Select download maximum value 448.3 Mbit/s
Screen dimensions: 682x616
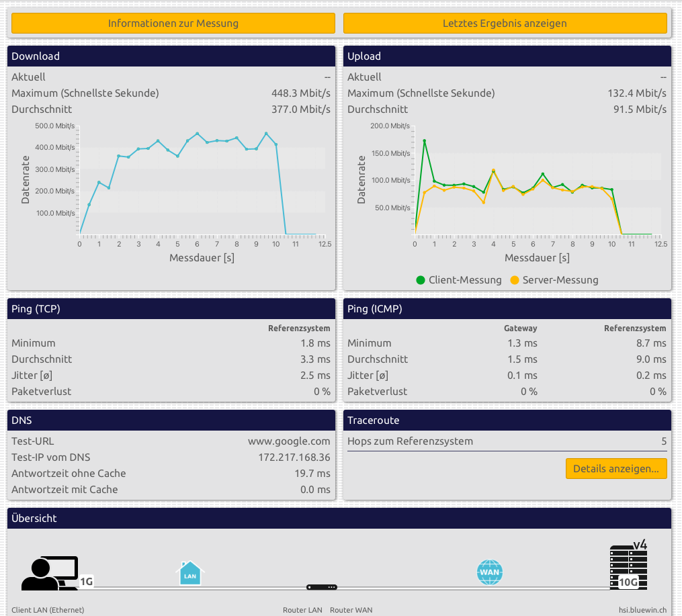pyautogui.click(x=300, y=93)
